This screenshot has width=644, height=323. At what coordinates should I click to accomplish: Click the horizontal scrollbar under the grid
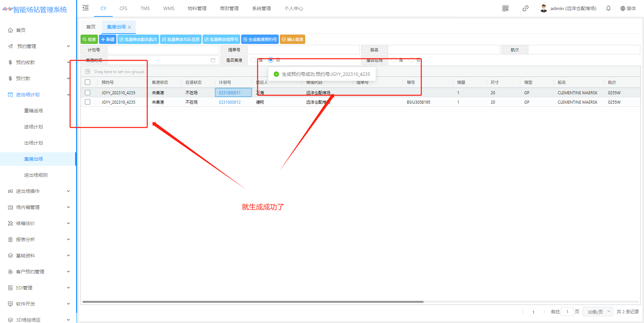pyautogui.click(x=253, y=302)
